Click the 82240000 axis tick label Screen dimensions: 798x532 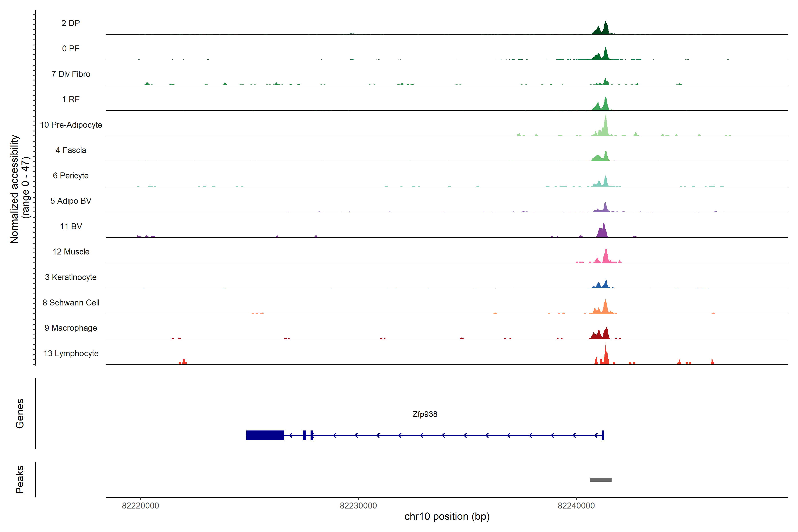pos(576,506)
